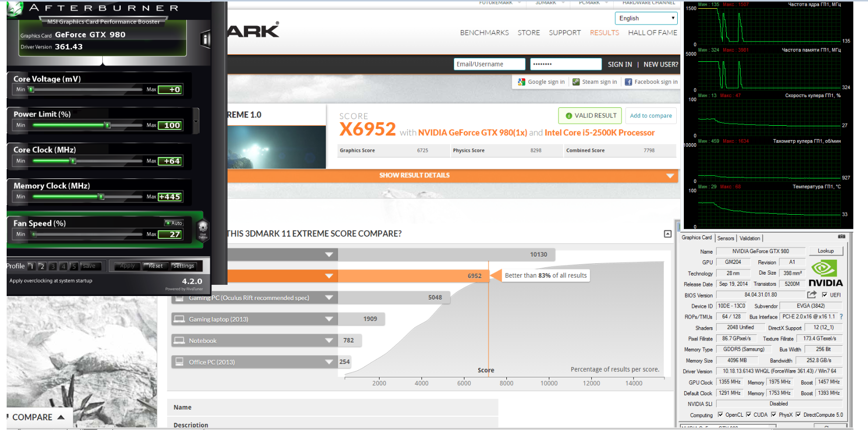Toggle the UEFI checkbox
This screenshot has width=868, height=430.
(825, 295)
